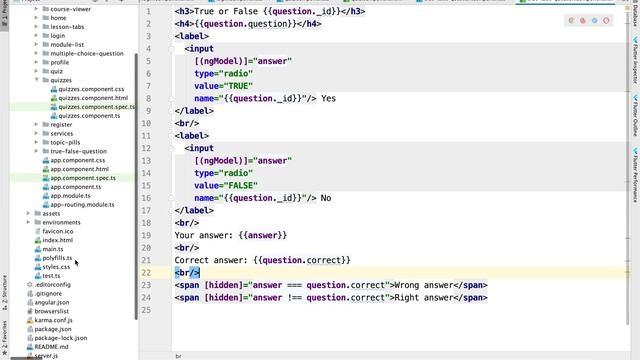Open app-routing.module.ts file
Image resolution: width=640 pixels, height=360 pixels.
(82, 204)
